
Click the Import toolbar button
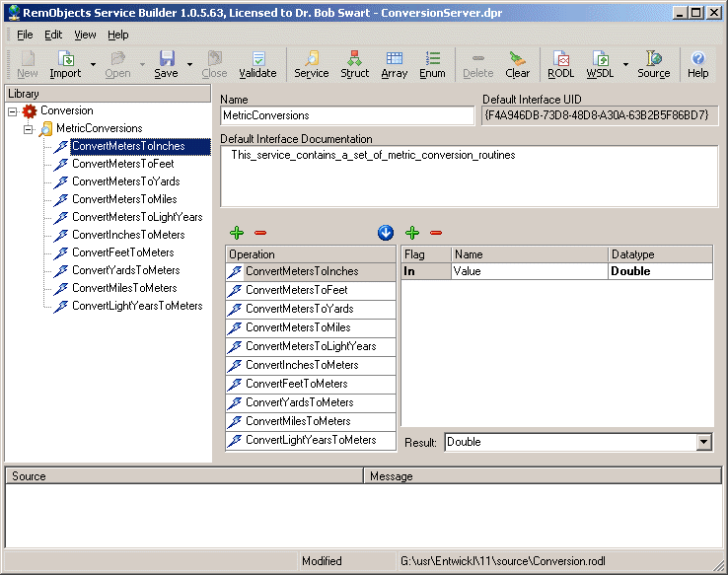pyautogui.click(x=65, y=64)
